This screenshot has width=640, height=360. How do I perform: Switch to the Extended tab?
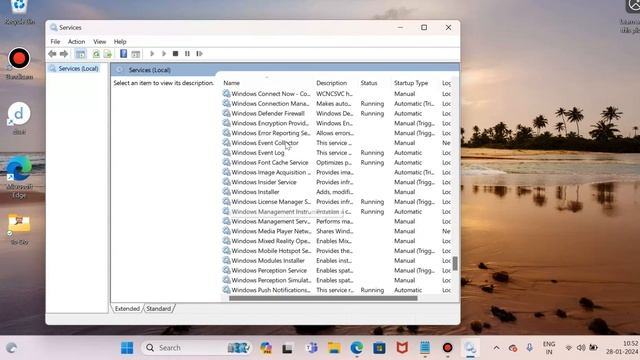127,309
